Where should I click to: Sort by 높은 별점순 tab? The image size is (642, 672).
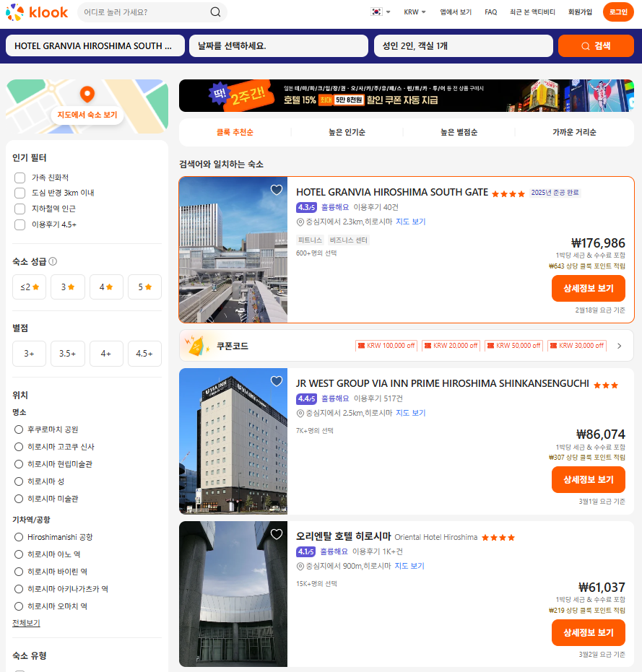click(x=459, y=132)
